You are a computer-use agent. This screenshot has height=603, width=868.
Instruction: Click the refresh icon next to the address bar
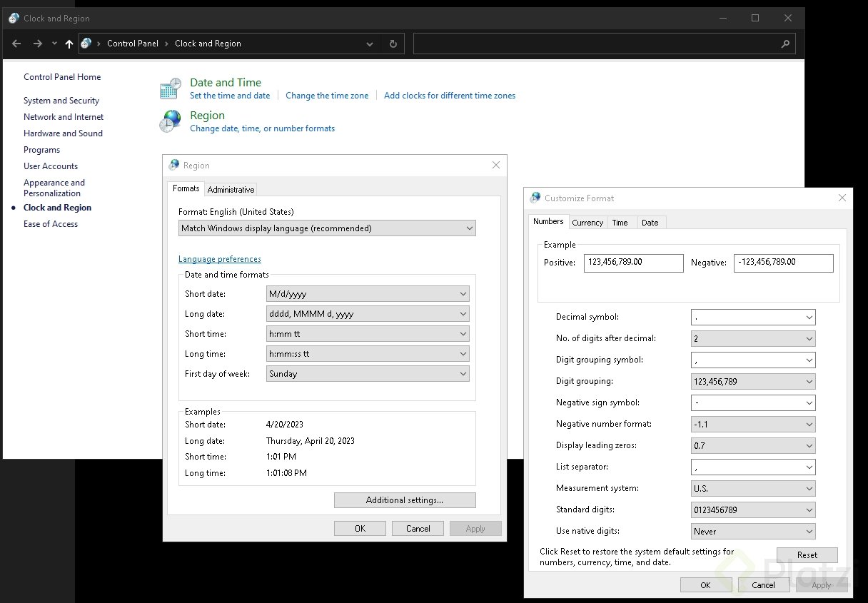(393, 44)
